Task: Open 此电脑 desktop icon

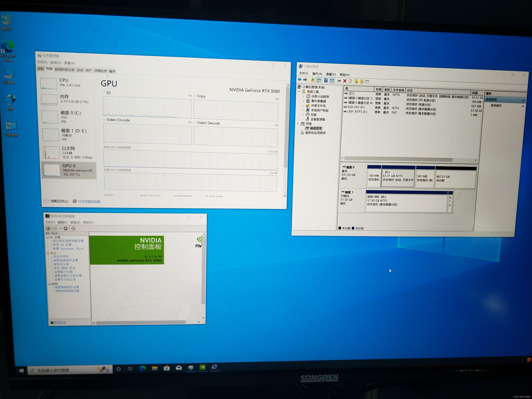Action: 9,76
